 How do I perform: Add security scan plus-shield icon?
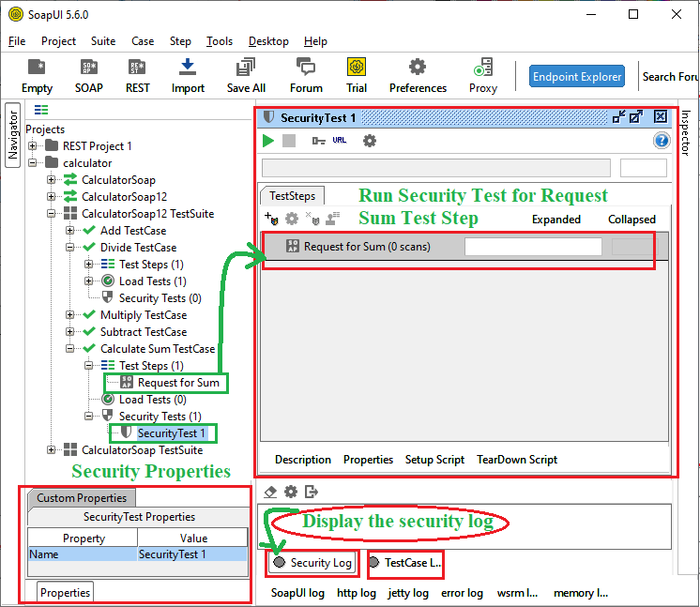(x=271, y=219)
